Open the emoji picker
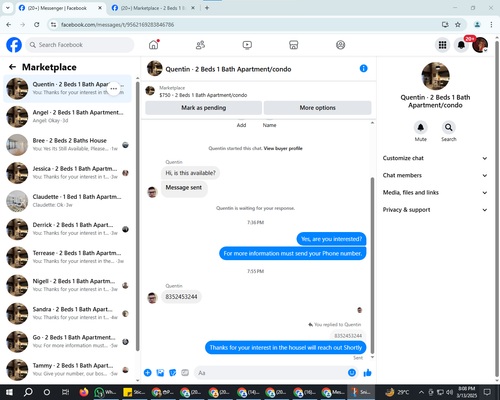 click(352, 373)
